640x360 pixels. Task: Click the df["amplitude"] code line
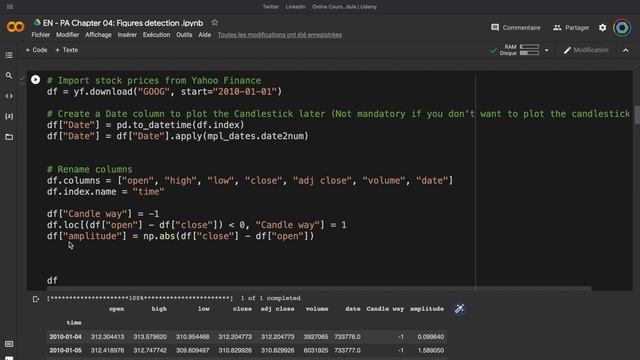[180, 236]
